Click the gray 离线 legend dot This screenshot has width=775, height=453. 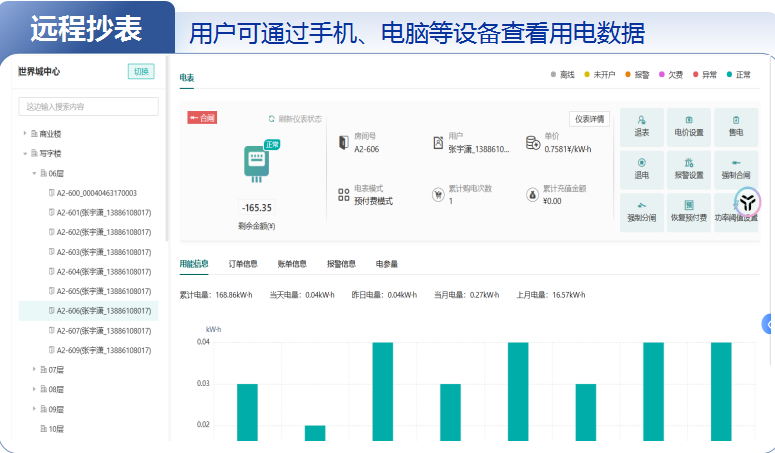pyautogui.click(x=553, y=75)
